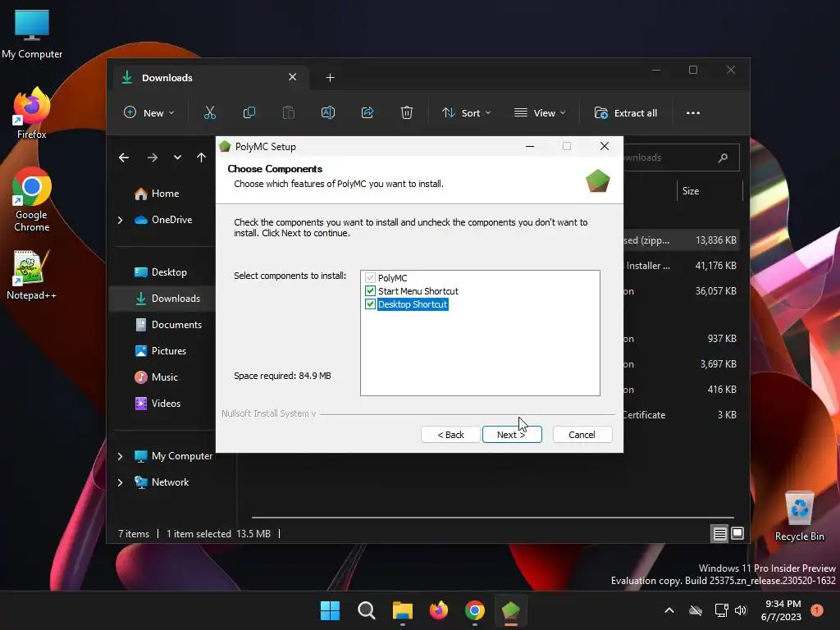Click the Delete trash icon in Explorer toolbar
Image resolution: width=840 pixels, height=630 pixels.
point(407,112)
